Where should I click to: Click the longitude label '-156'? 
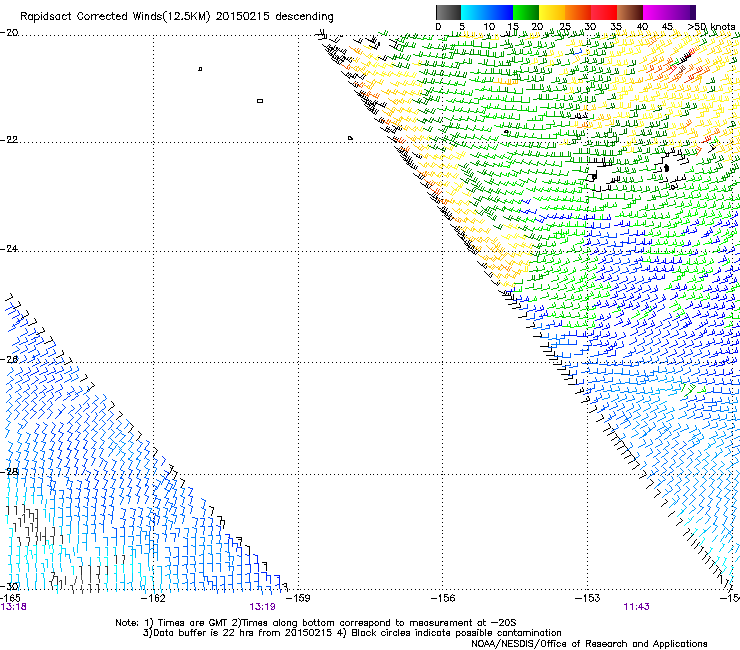point(443,598)
